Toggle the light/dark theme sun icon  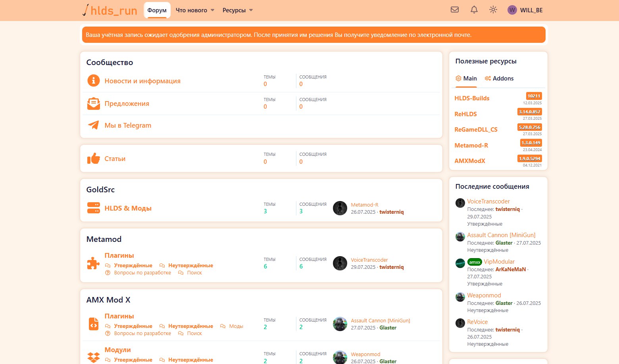493,10
